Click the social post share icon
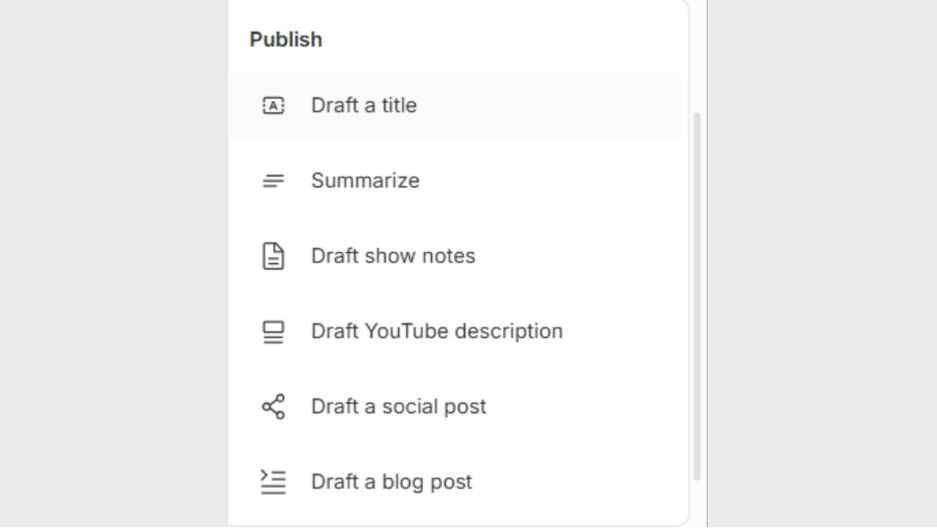Image resolution: width=937 pixels, height=528 pixels. click(x=273, y=406)
